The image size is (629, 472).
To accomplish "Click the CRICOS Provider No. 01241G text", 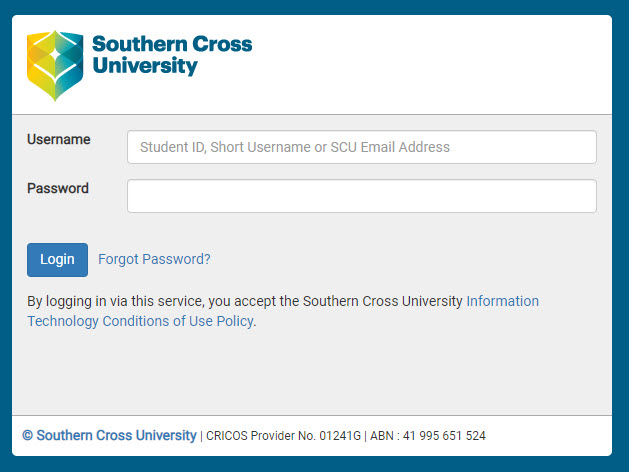I will [283, 436].
